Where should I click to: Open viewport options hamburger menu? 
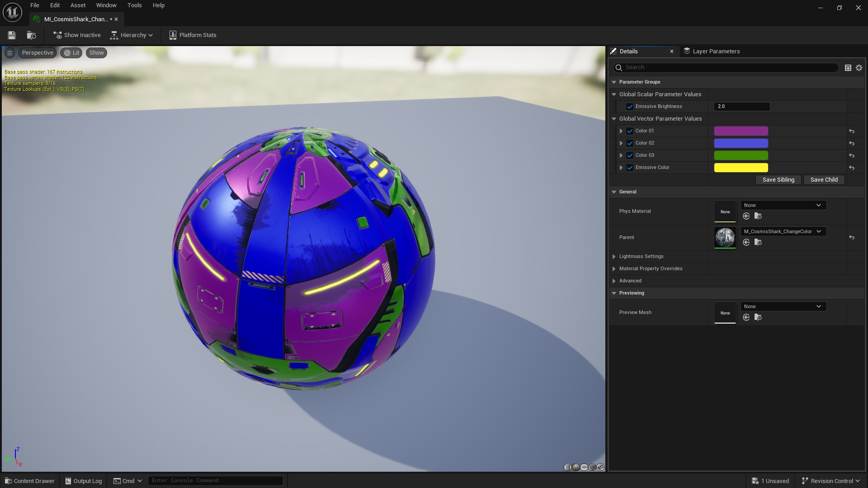9,53
